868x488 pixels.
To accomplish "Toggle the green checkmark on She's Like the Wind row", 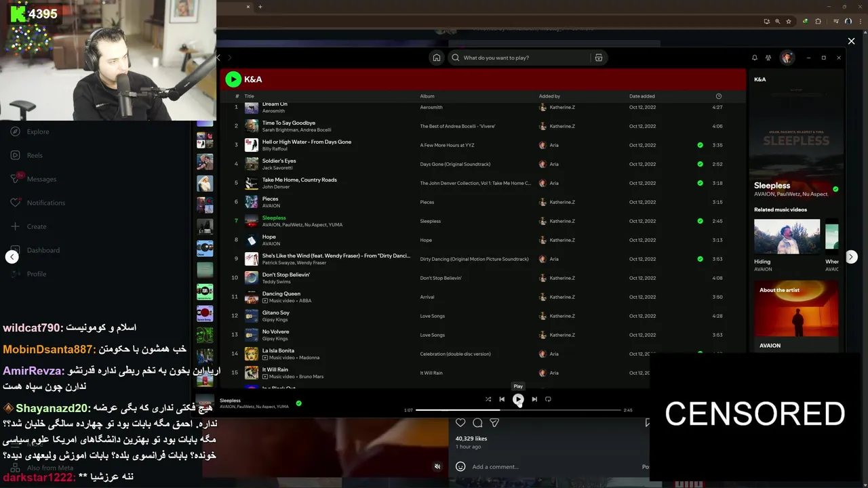I will (x=700, y=259).
